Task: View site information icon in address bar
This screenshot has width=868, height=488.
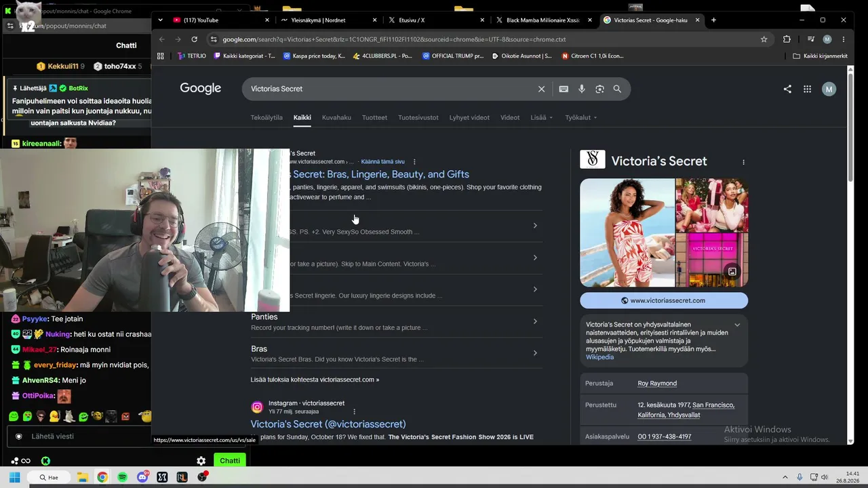Action: (x=214, y=39)
